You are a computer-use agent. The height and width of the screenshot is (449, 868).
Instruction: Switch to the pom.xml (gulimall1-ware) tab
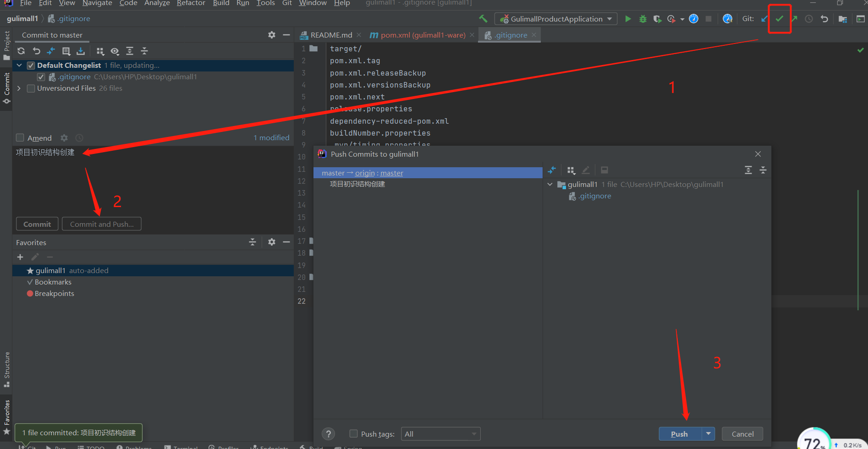point(423,35)
